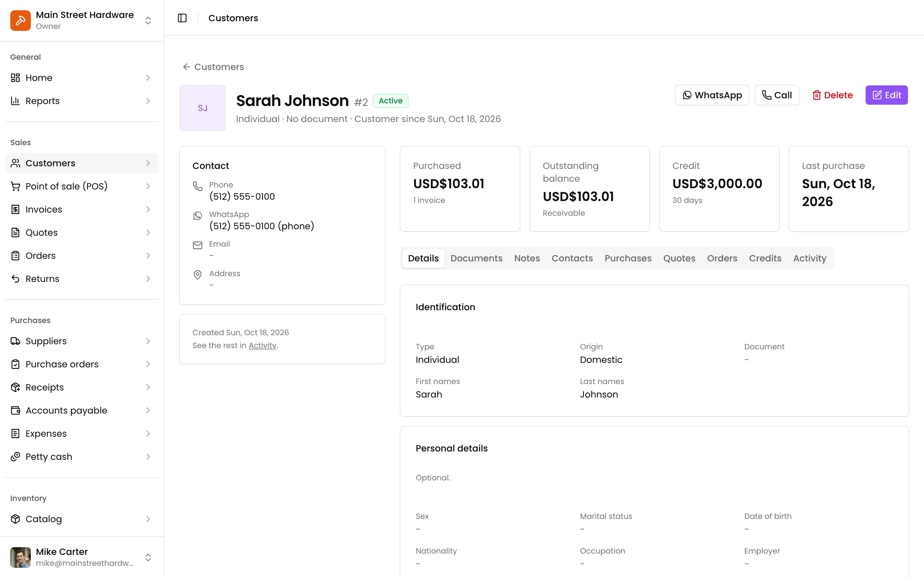Delete the customer Sarah Johnson
Screen dimensions: 924x578
[x=832, y=95]
